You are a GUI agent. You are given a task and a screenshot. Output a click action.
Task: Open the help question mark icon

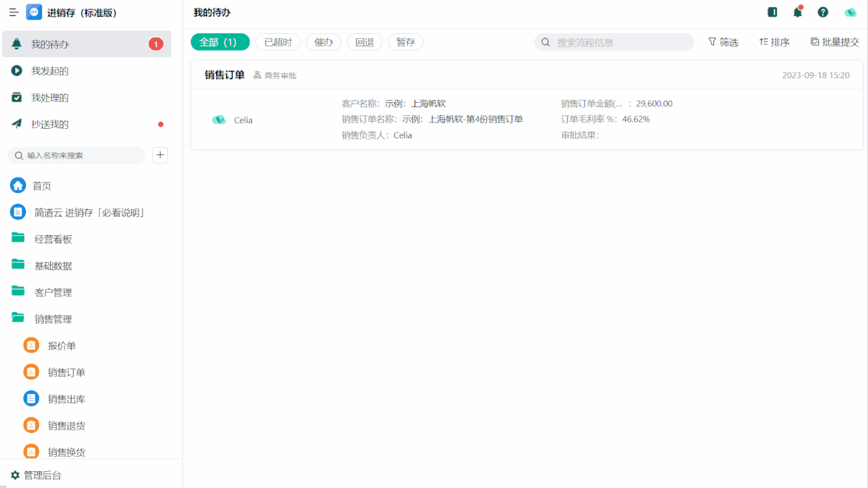823,12
